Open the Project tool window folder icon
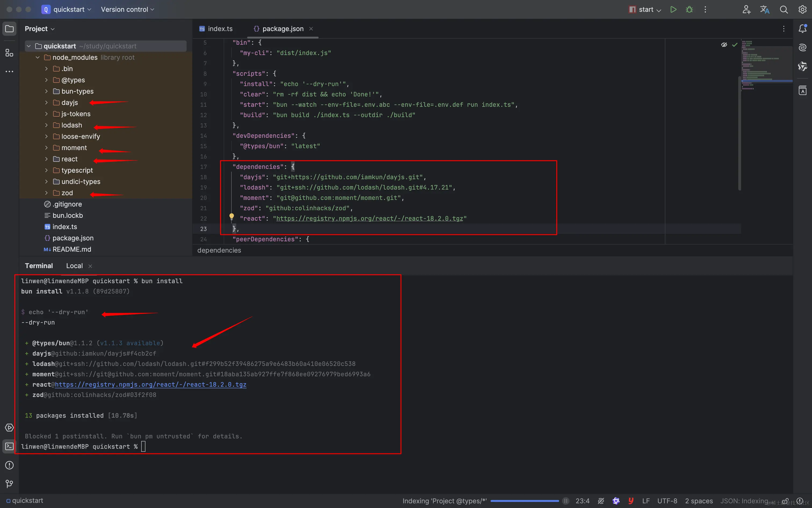This screenshot has width=812, height=508. click(9, 28)
